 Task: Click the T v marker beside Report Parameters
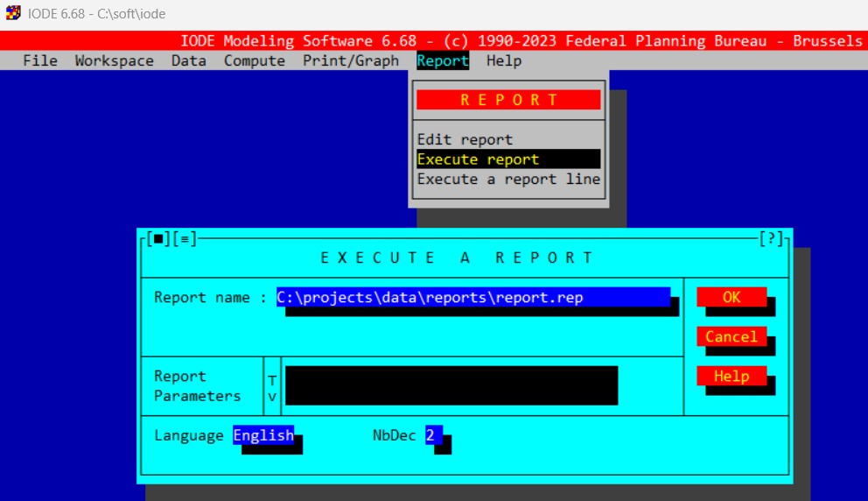tap(272, 389)
